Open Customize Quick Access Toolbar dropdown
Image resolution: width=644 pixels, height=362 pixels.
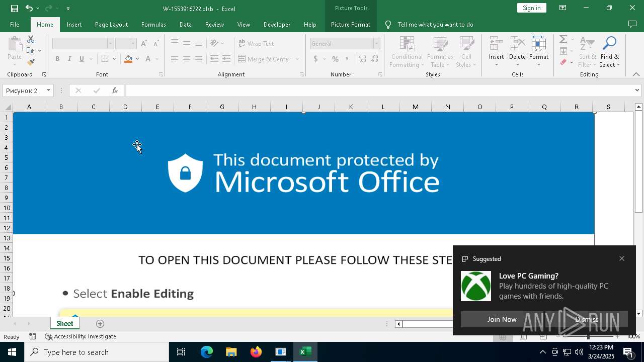68,8
